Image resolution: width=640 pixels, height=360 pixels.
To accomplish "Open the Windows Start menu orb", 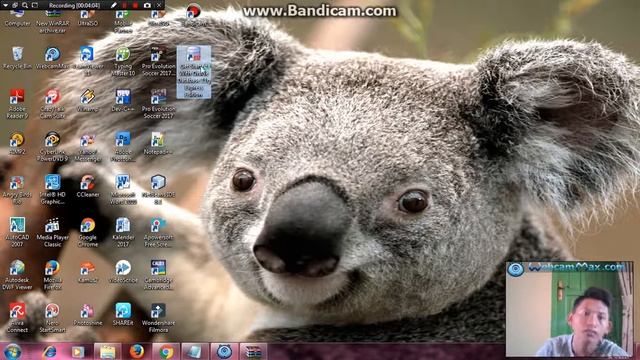I will click(x=13, y=351).
